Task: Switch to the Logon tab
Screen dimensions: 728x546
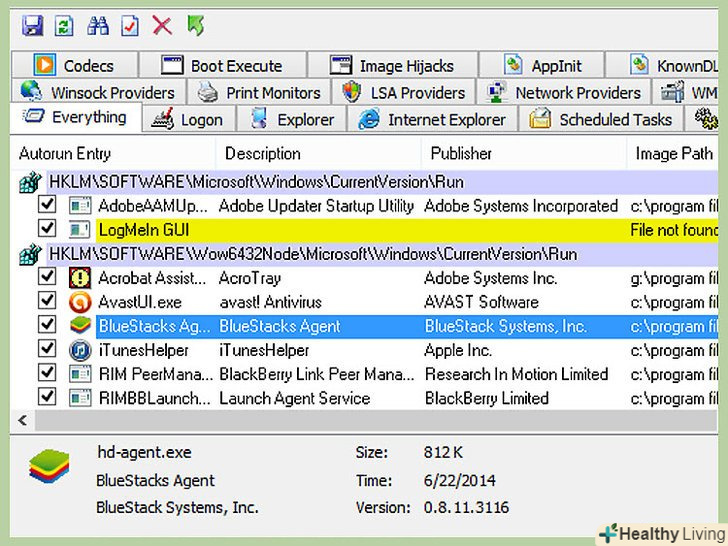Action: pos(189,120)
